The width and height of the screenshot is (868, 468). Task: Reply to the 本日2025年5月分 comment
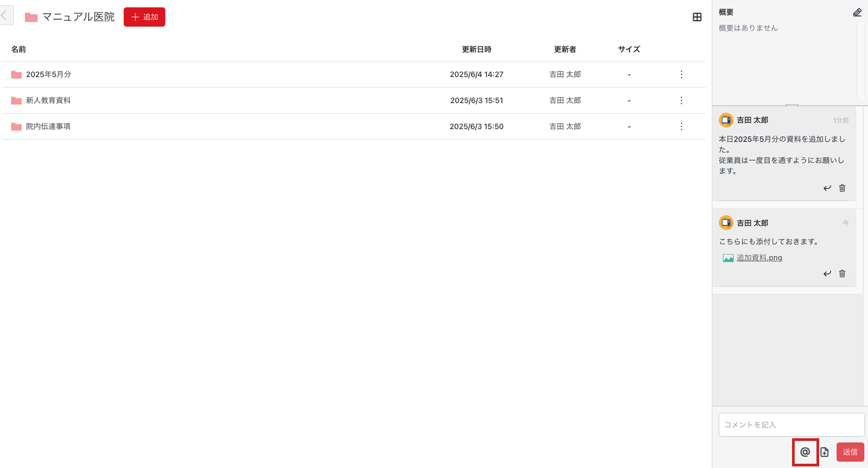827,188
